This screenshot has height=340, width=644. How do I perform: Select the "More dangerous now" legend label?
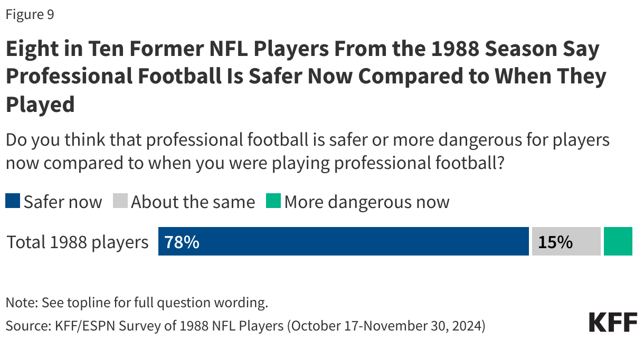click(367, 202)
